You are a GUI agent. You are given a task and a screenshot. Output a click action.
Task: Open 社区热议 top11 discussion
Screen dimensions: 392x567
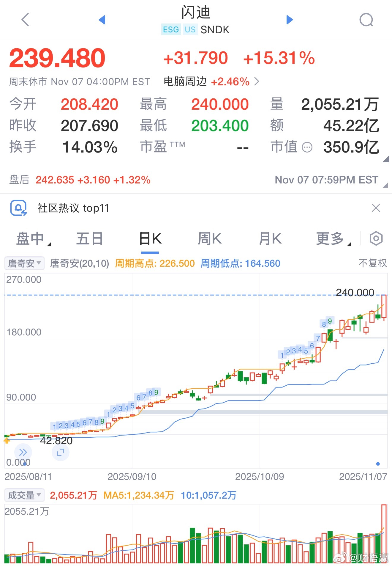point(73,208)
